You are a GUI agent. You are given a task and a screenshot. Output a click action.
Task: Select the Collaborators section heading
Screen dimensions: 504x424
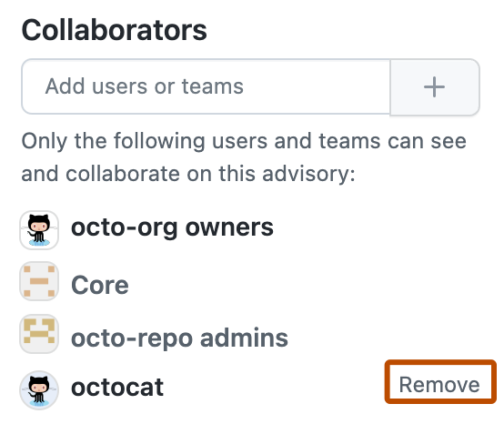point(114,30)
